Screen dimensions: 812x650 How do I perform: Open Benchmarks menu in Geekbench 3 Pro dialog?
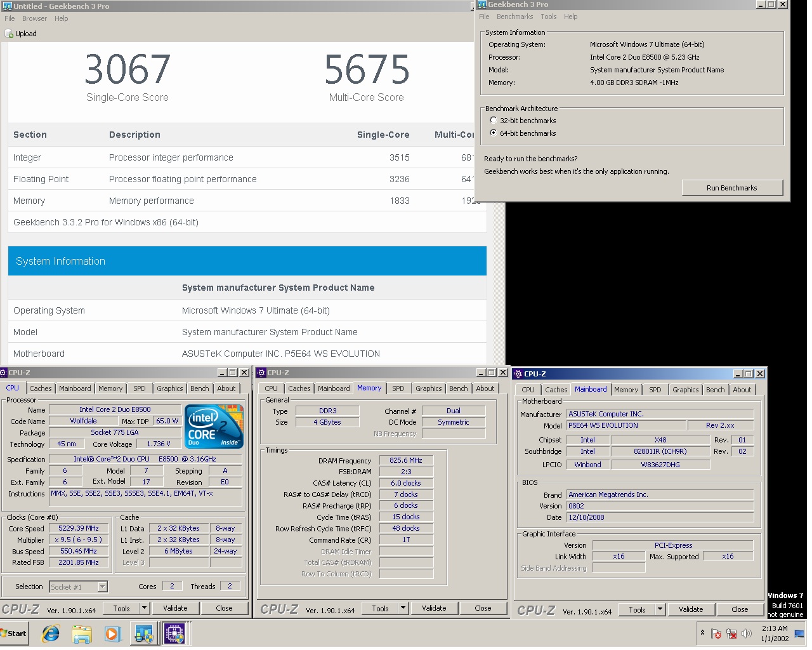click(x=514, y=17)
